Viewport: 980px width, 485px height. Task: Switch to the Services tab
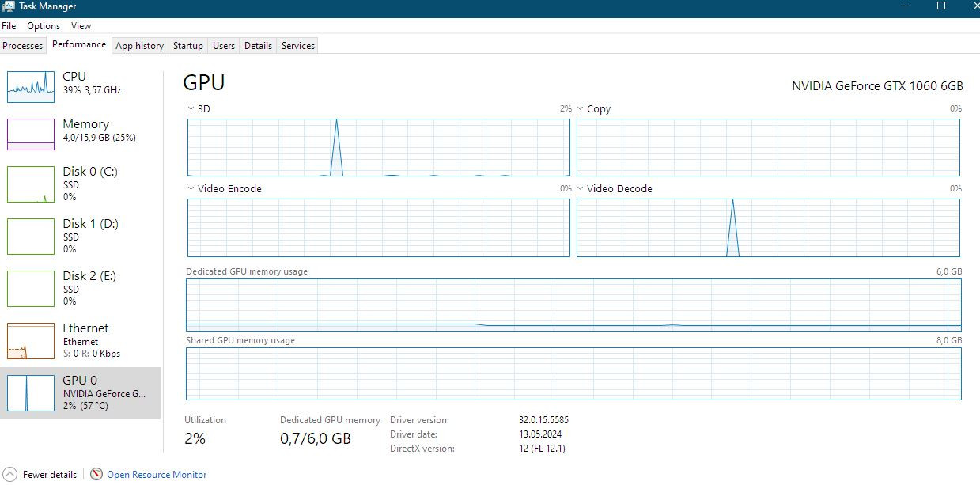point(298,46)
